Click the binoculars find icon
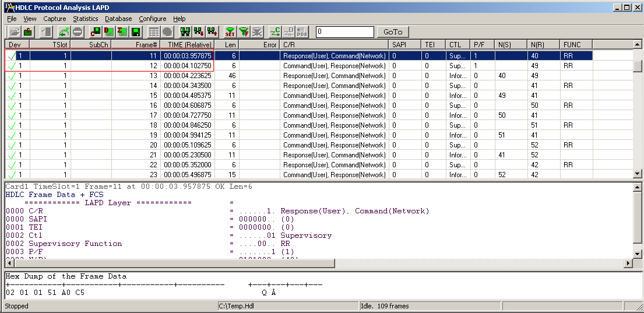The width and height of the screenshot is (644, 313). tap(185, 31)
